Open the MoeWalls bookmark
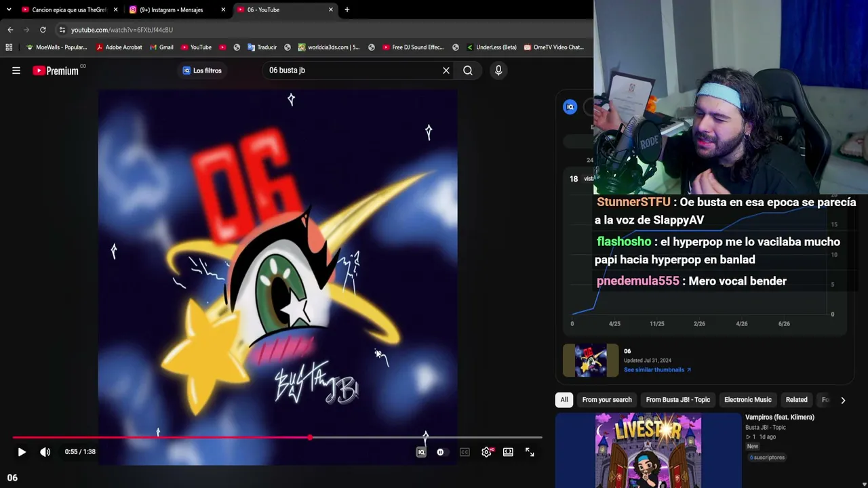The image size is (868, 488). 56,47
